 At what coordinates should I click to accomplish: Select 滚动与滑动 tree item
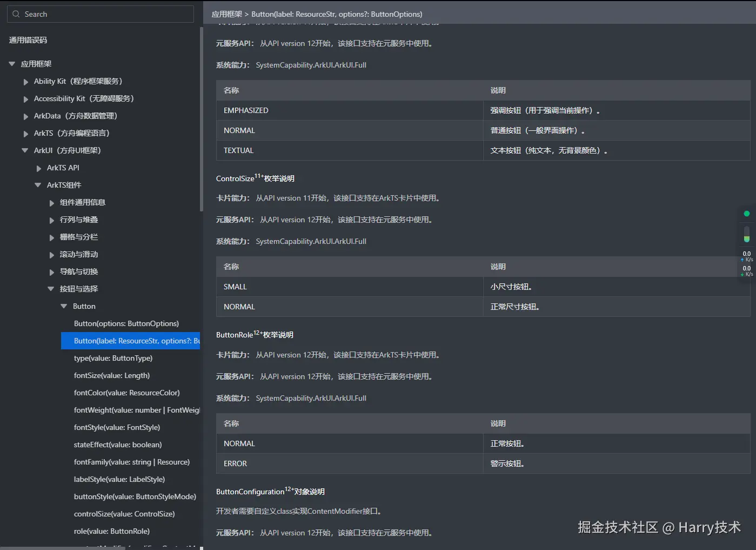[79, 254]
